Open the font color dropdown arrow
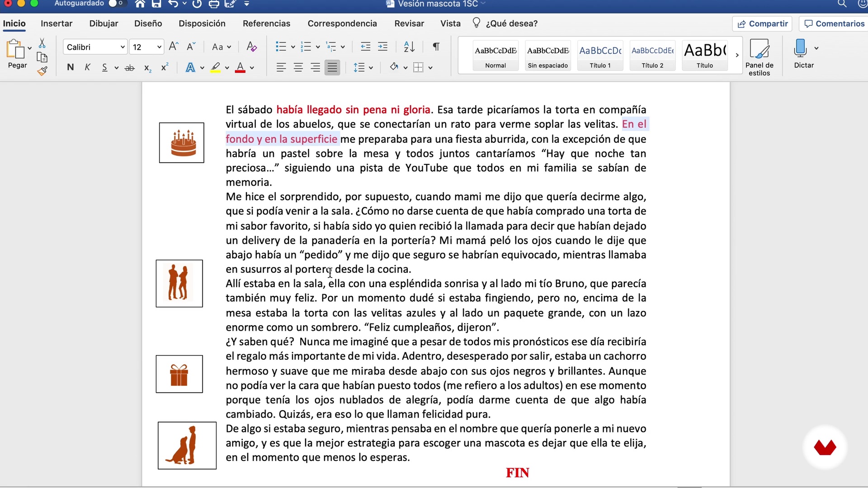The width and height of the screenshot is (868, 488). [x=252, y=68]
